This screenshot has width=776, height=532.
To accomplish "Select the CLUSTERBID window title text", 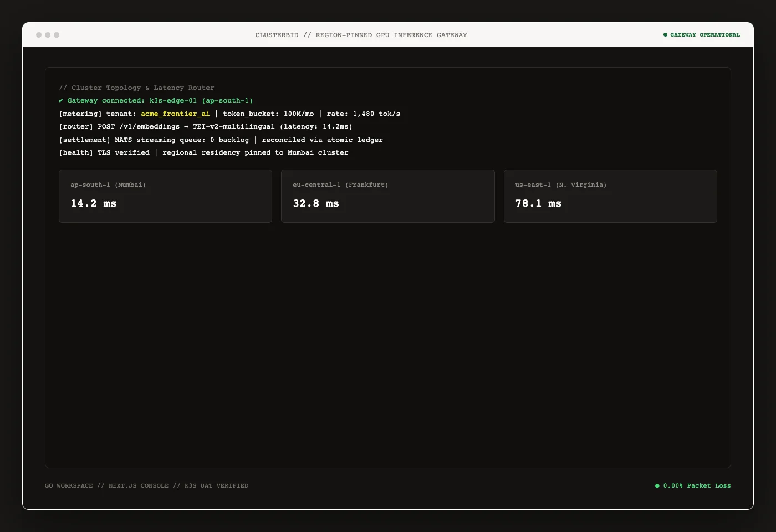I will click(x=361, y=35).
